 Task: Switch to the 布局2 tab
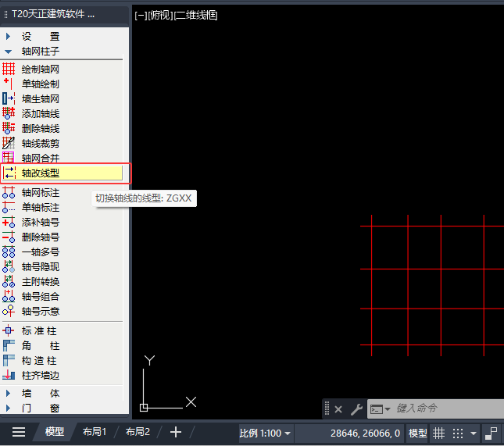(138, 431)
